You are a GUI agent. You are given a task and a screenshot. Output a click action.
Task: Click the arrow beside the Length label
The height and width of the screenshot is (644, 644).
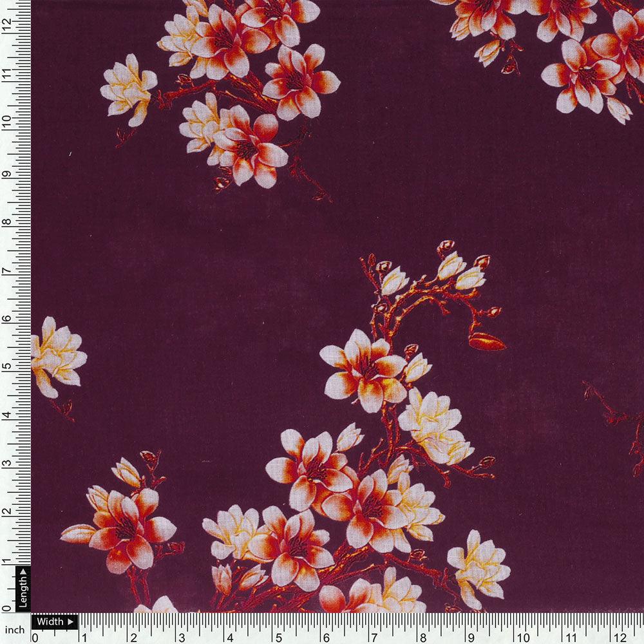pos(23,572)
